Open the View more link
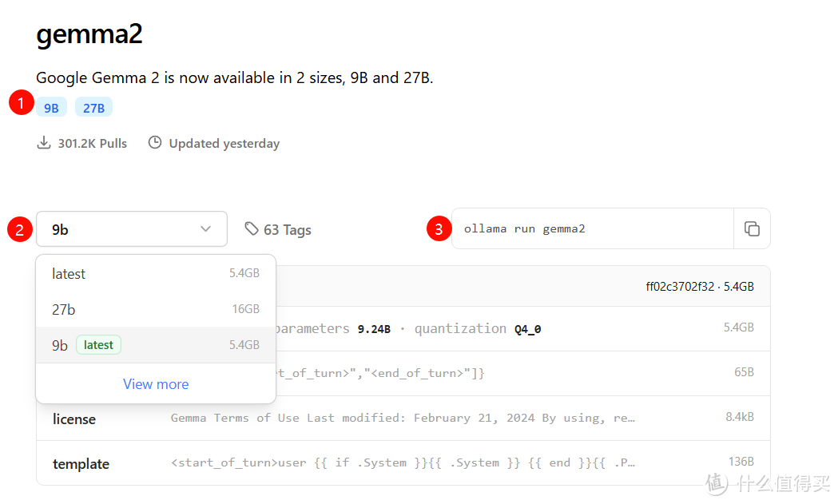This screenshot has height=504, width=838. click(x=156, y=384)
